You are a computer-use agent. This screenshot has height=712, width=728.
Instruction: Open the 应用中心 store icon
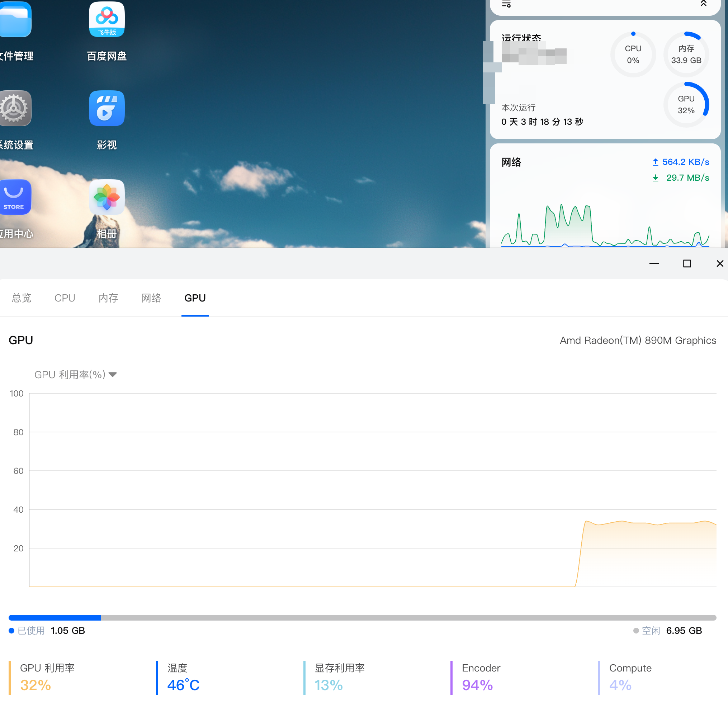(15, 197)
